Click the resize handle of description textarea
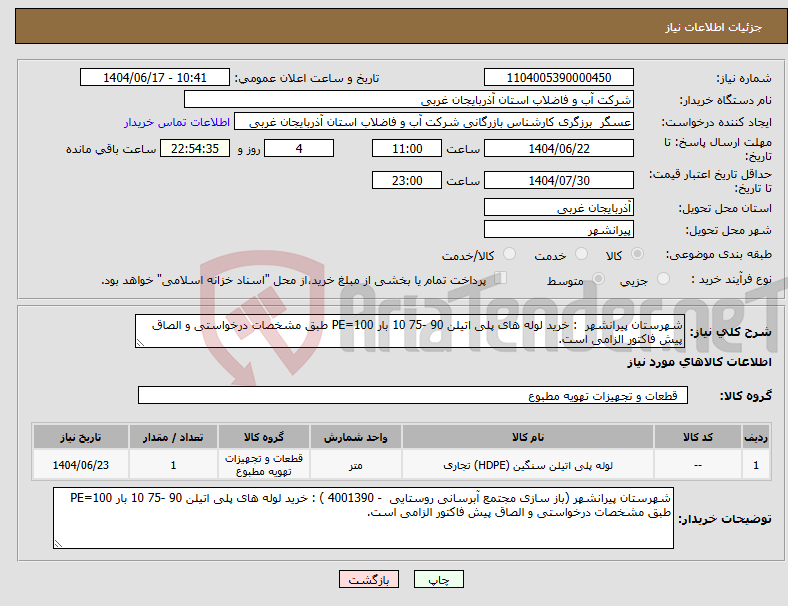Viewport: 788px width, 606px height. 140,343
